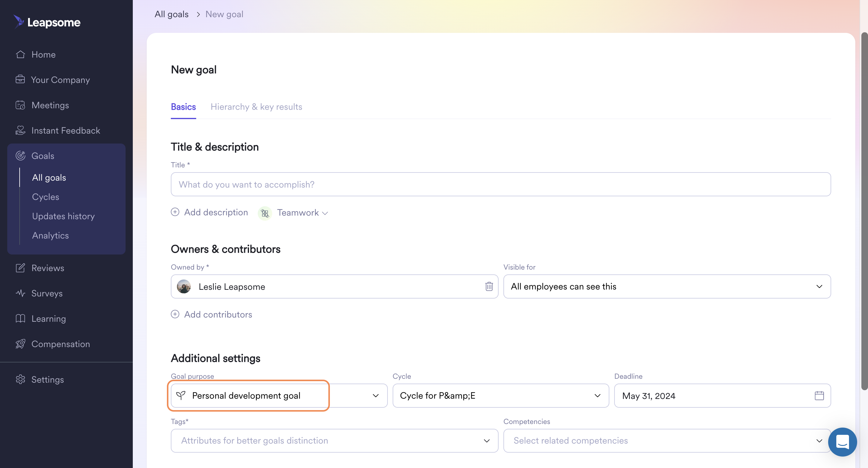Click the All goals breadcrumb link

click(x=171, y=14)
